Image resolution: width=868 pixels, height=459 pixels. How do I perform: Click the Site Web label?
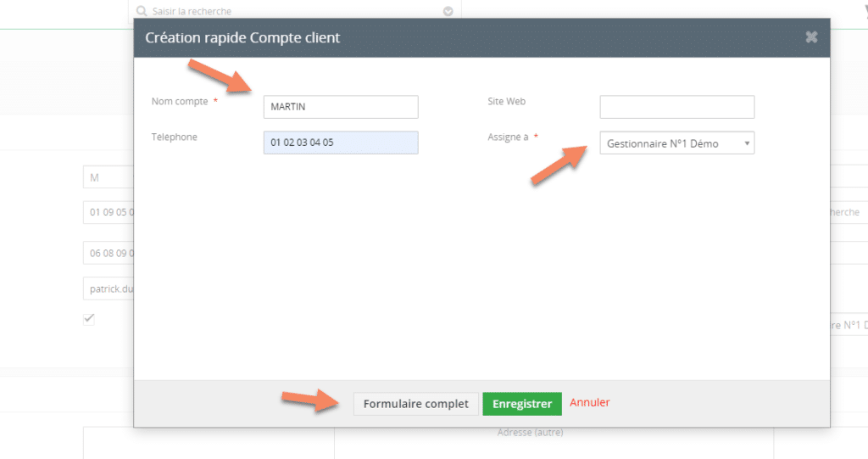click(x=506, y=102)
